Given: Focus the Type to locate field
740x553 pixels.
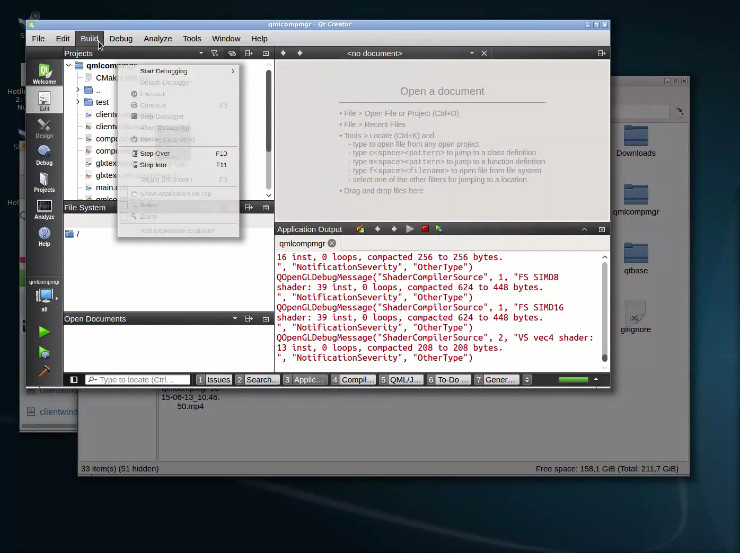Looking at the screenshot, I should (138, 379).
